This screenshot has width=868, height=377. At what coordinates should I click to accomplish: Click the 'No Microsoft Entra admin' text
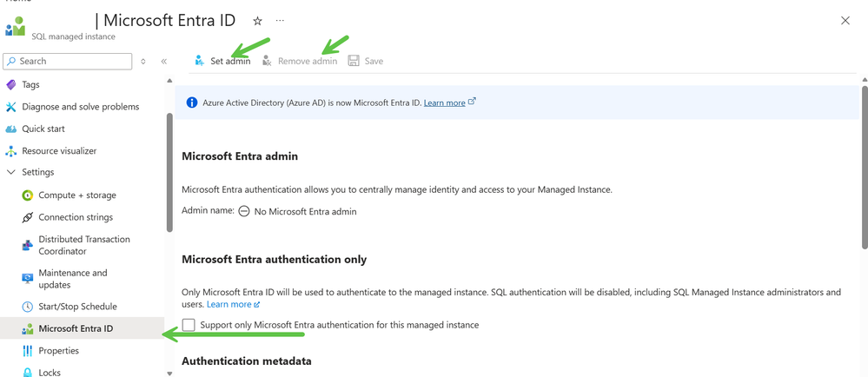tap(306, 211)
